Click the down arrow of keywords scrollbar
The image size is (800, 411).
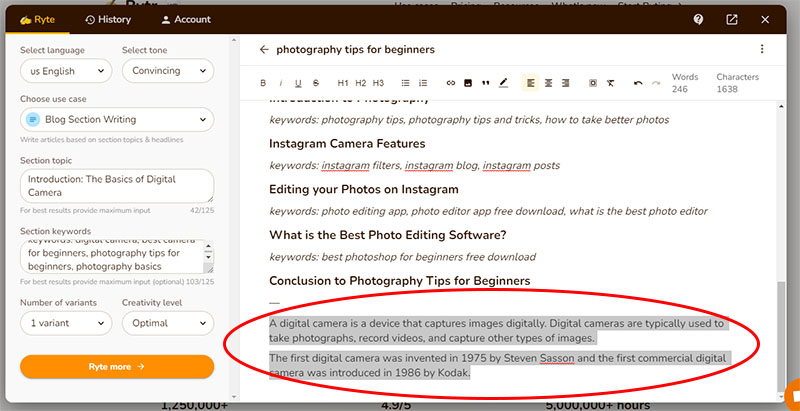click(208, 258)
